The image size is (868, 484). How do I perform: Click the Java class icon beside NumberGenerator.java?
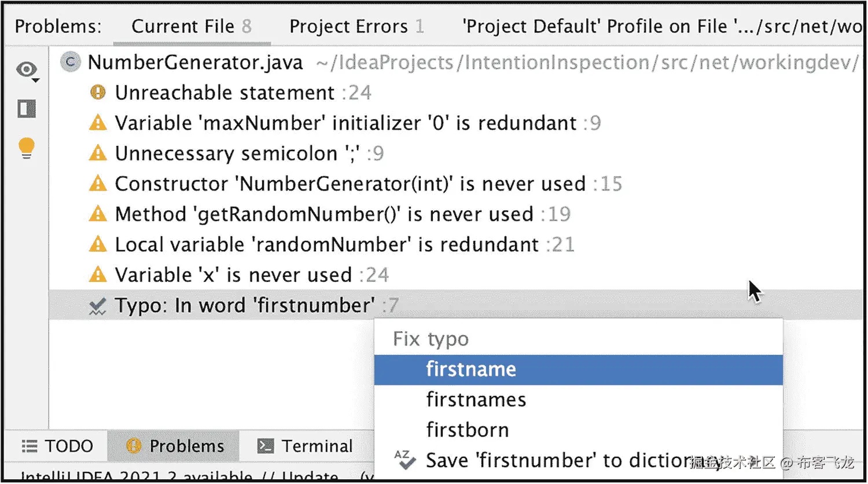[71, 62]
